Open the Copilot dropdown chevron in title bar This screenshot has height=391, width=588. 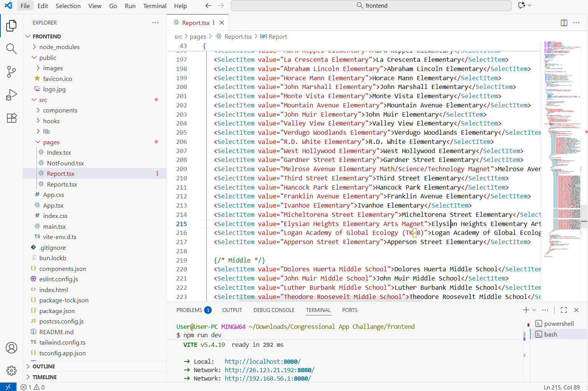(x=530, y=5)
